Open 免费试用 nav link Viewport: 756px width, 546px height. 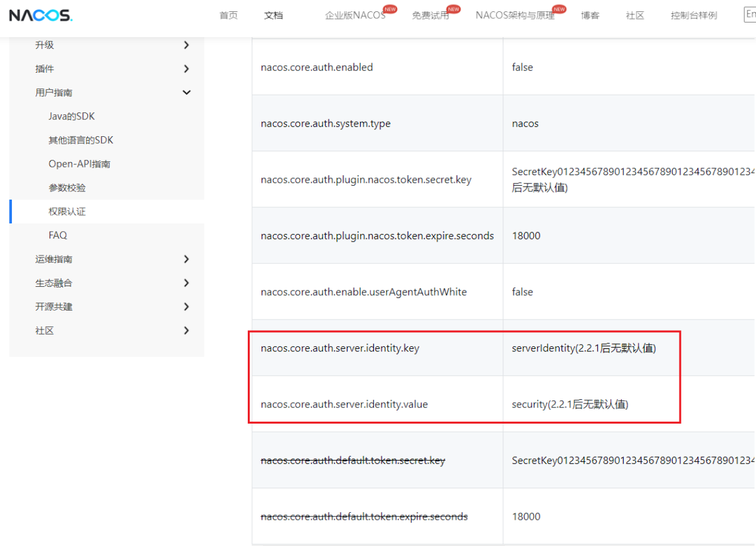point(430,16)
